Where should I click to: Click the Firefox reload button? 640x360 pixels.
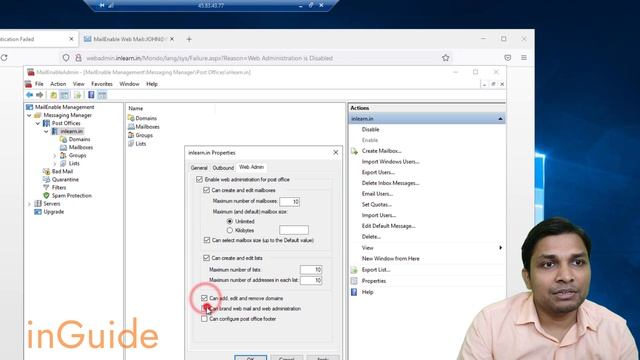coord(4,58)
